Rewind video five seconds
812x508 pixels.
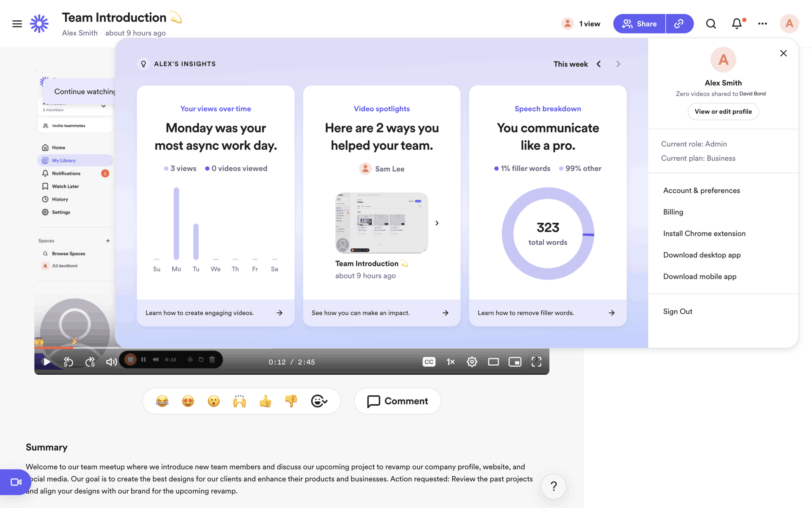point(69,362)
